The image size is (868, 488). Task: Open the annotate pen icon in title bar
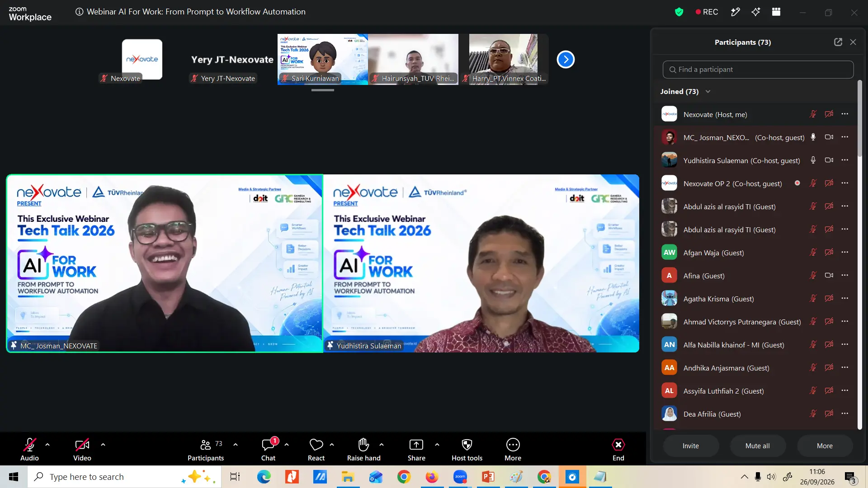click(x=736, y=12)
